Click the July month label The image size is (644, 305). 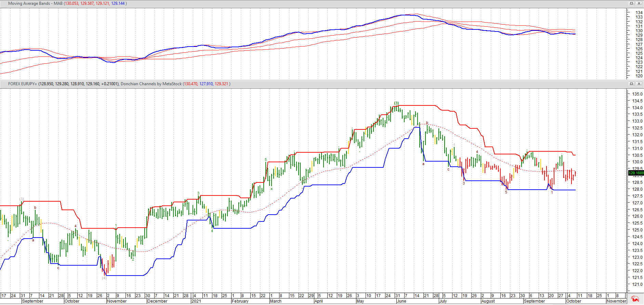(443, 301)
